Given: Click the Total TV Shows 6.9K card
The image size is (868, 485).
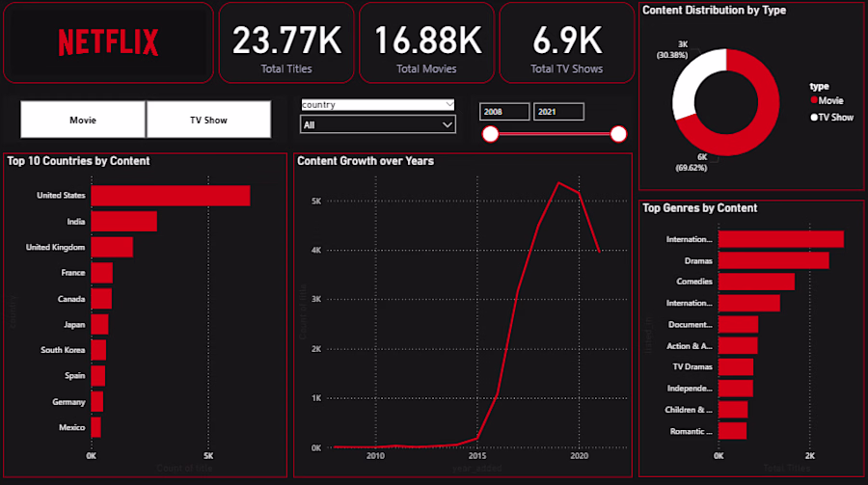Looking at the screenshot, I should 567,42.
